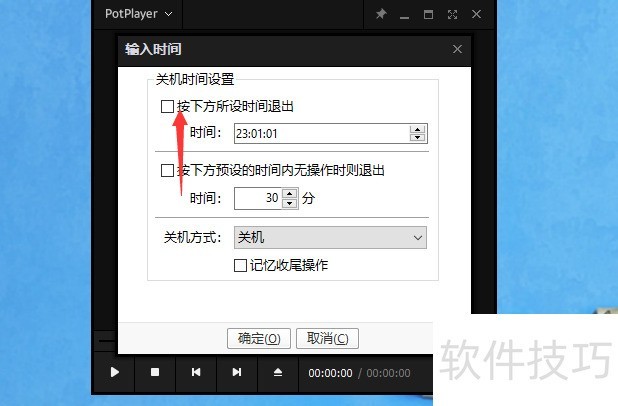Enable 按下方所设时间退出 checkbox
Image resolution: width=618 pixels, height=406 pixels.
(x=168, y=106)
